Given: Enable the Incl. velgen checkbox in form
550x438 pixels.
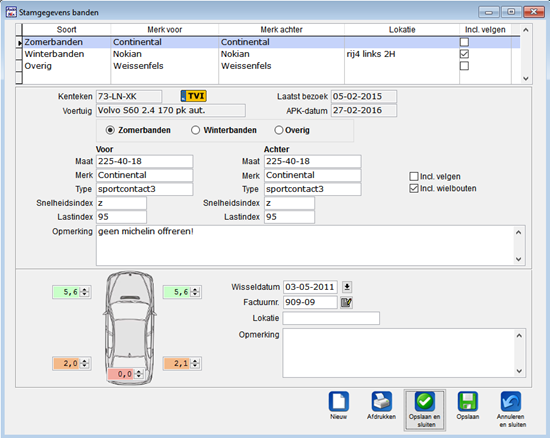Looking at the screenshot, I should click(414, 176).
